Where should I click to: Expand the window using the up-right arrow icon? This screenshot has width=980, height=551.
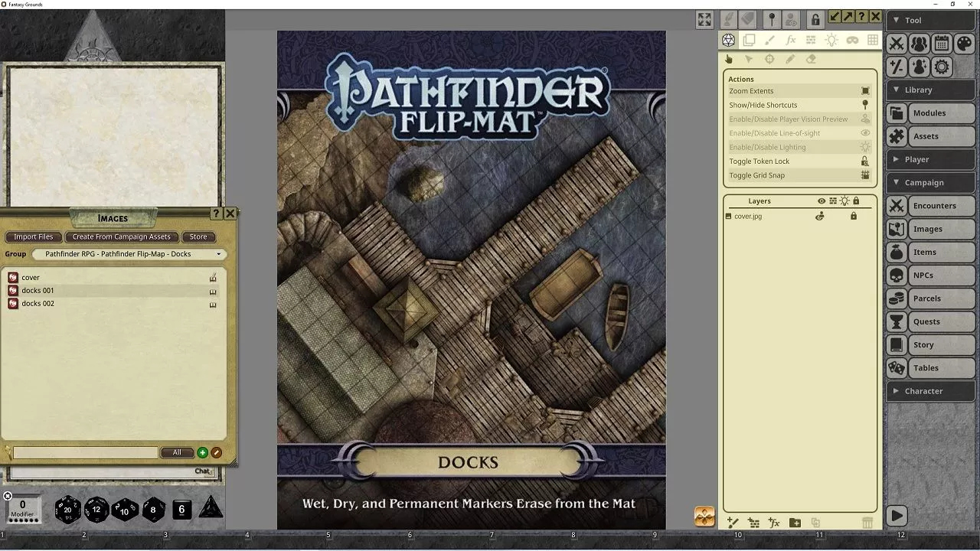[x=848, y=17]
